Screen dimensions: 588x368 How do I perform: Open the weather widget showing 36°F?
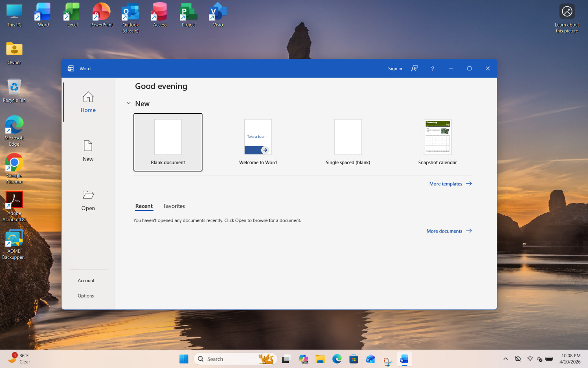coord(19,359)
